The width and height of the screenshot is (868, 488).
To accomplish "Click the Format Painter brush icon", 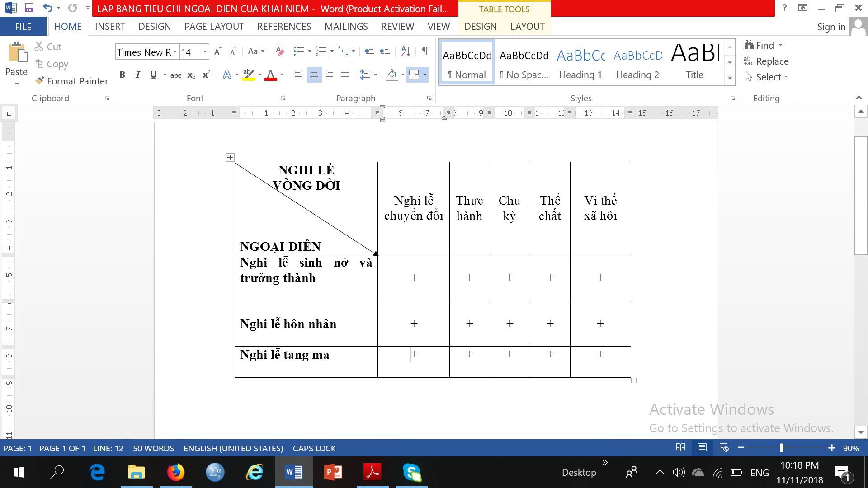I will click(40, 81).
